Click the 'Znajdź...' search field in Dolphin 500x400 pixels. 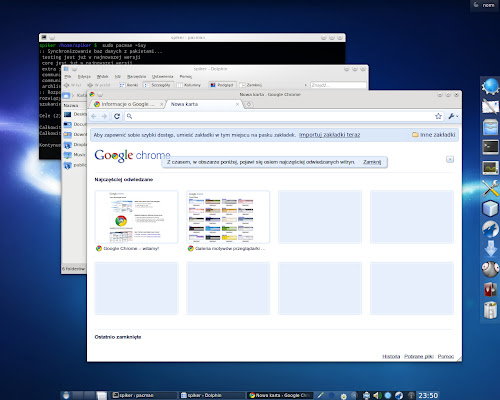(x=338, y=85)
